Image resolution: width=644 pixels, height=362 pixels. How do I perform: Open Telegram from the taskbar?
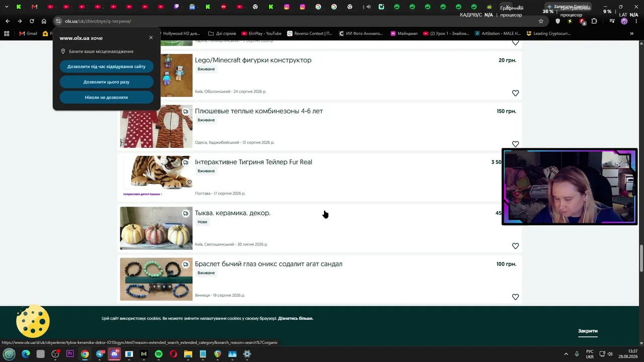(100, 354)
